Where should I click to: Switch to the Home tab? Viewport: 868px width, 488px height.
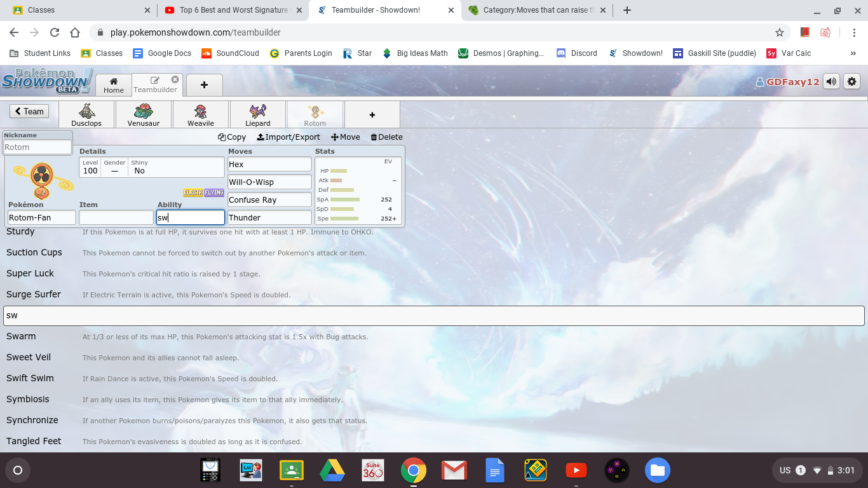114,85
